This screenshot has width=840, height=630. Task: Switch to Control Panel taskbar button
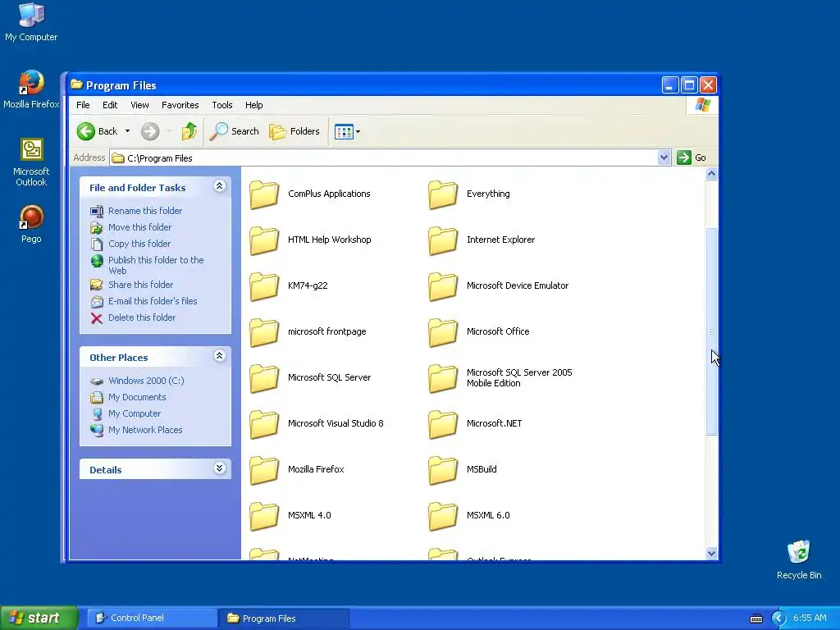pos(152,618)
